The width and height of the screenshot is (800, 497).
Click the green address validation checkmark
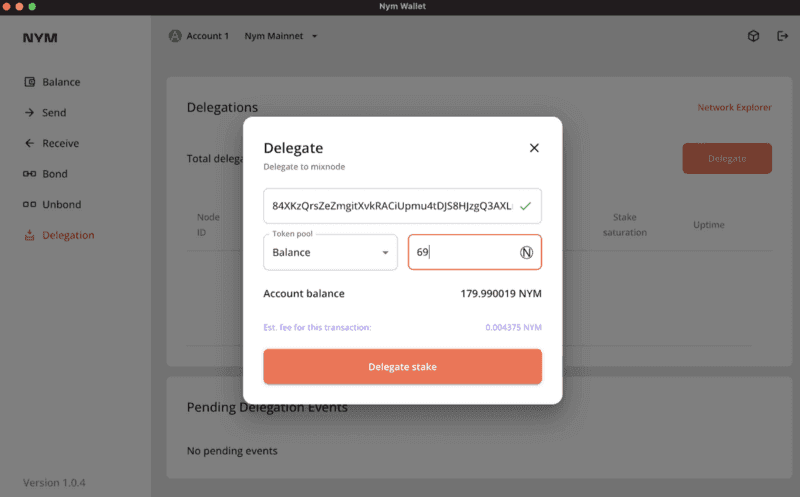(525, 205)
